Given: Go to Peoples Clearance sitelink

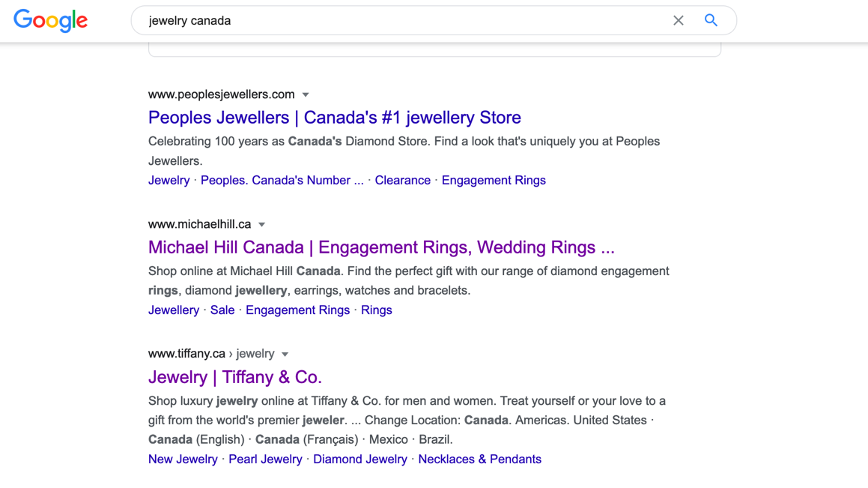Looking at the screenshot, I should [402, 181].
